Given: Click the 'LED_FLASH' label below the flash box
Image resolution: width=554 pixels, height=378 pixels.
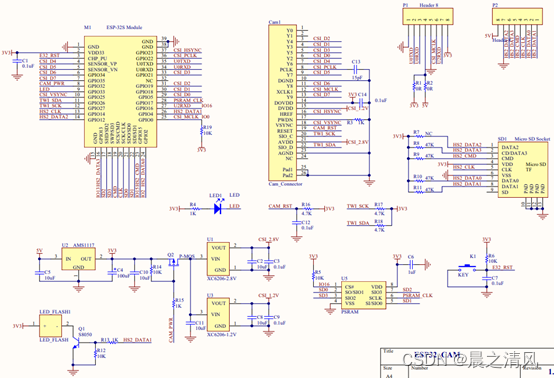Looking at the screenshot, I should 54,339.
